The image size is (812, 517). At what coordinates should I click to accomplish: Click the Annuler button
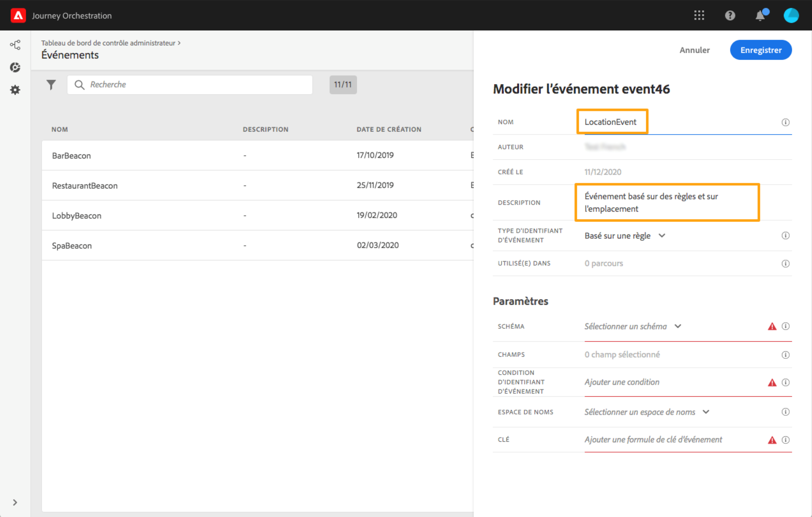point(694,50)
